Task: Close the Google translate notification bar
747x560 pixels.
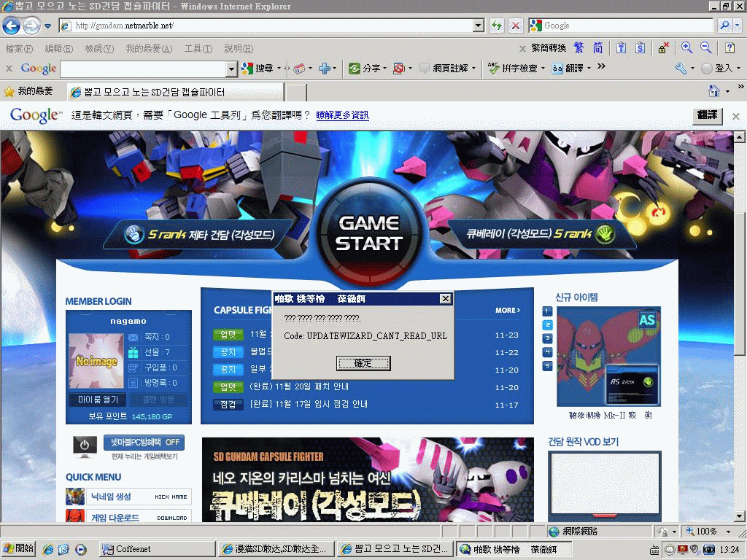Action: tap(735, 116)
